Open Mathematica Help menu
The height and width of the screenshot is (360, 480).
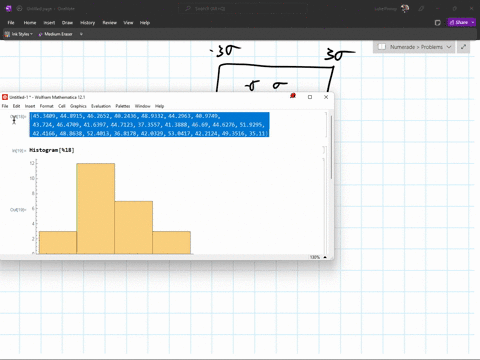tap(159, 106)
